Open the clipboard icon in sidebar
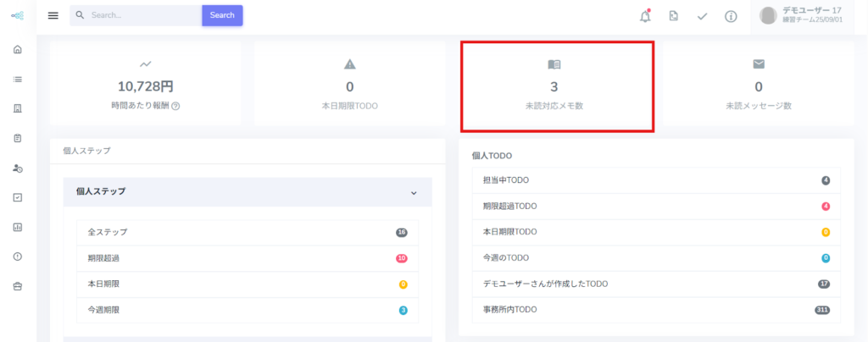This screenshot has height=342, width=868. point(17,138)
